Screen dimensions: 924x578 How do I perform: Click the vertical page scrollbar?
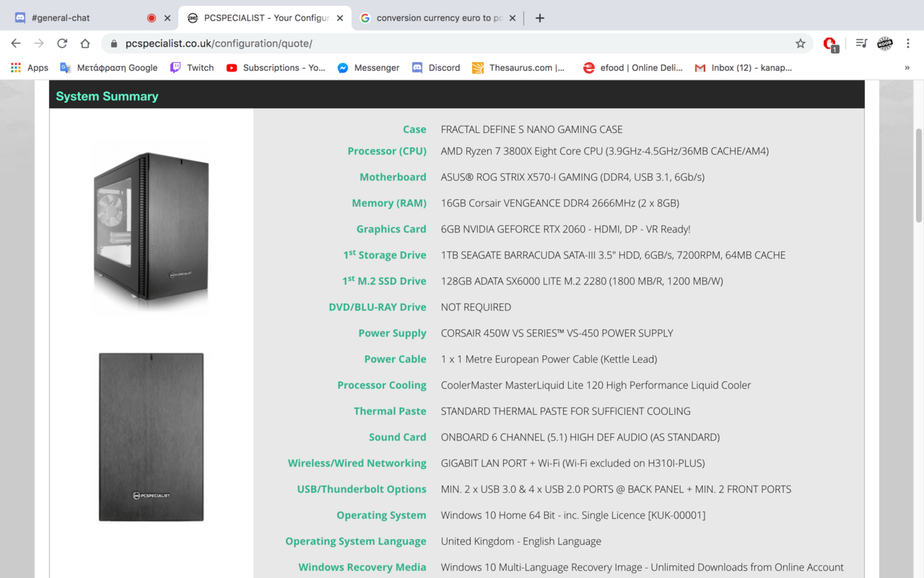click(919, 175)
